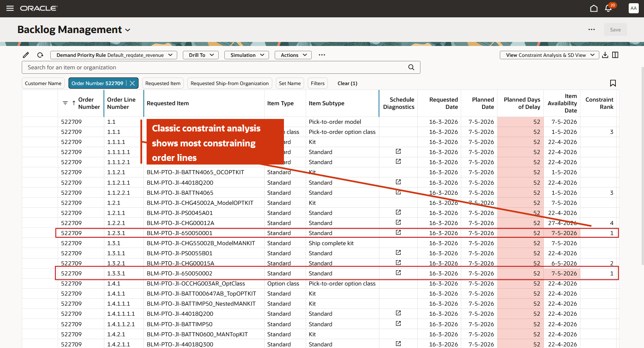This screenshot has height=348, width=644.
Task: Click availability date 27-4-2026
Action: 562,223
